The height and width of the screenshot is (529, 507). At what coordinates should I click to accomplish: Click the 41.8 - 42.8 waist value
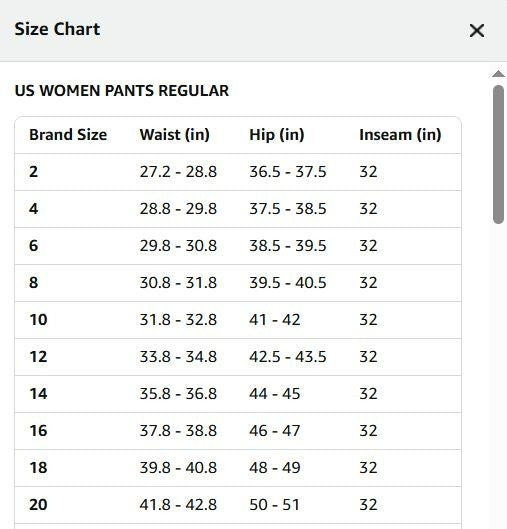tap(178, 505)
